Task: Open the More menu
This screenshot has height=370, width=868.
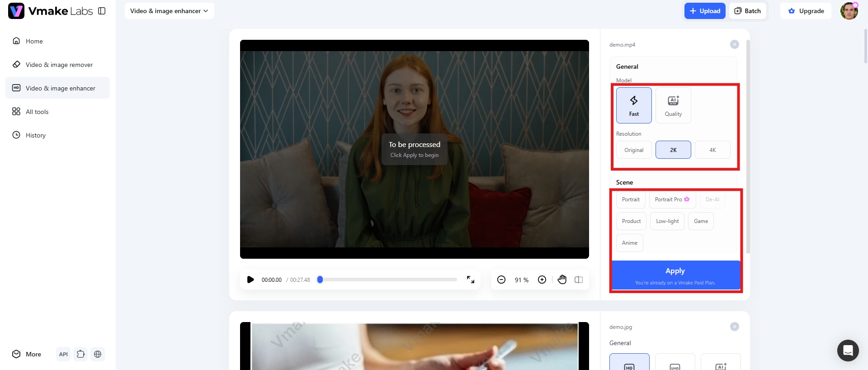Action: 27,354
